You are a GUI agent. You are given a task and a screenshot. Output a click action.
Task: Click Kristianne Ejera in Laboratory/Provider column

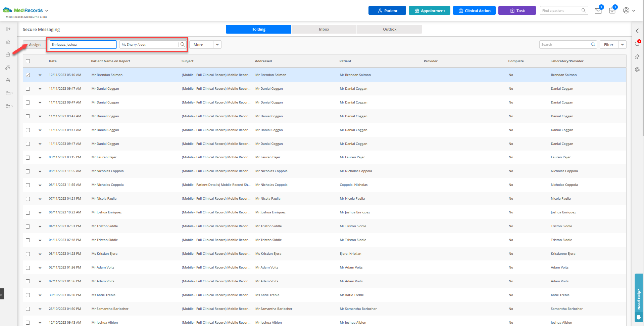[x=563, y=254]
